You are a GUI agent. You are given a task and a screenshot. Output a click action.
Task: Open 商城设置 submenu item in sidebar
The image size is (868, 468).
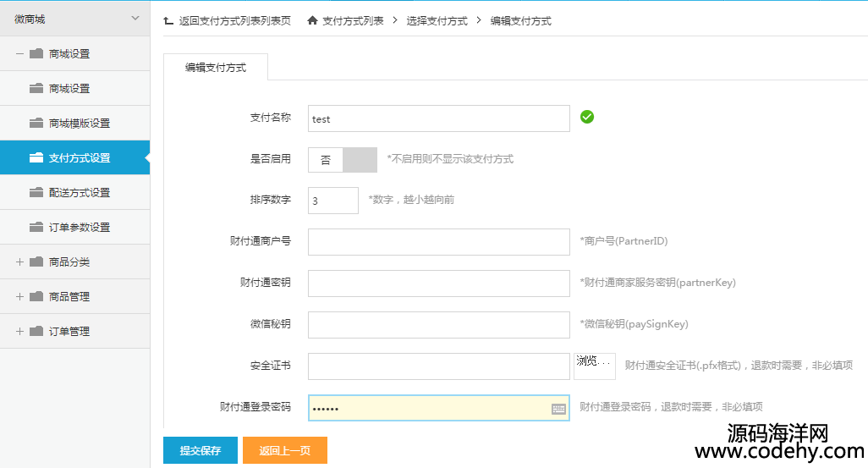pos(69,88)
